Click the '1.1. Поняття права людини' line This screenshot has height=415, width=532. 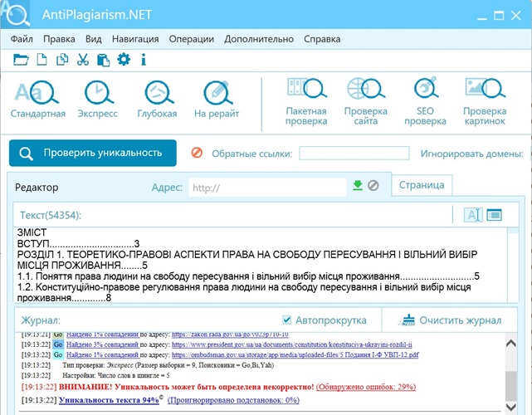[x=248, y=276]
